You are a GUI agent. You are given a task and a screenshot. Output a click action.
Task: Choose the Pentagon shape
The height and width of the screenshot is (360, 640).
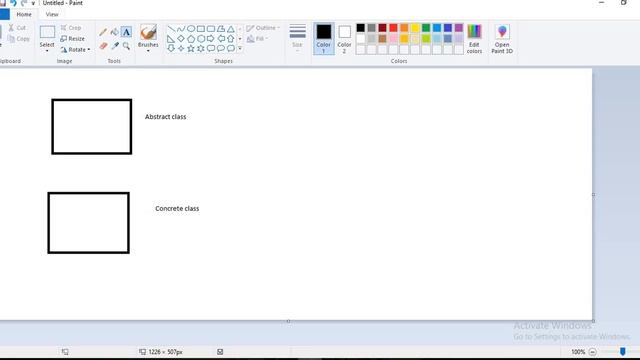pyautogui.click(x=191, y=39)
